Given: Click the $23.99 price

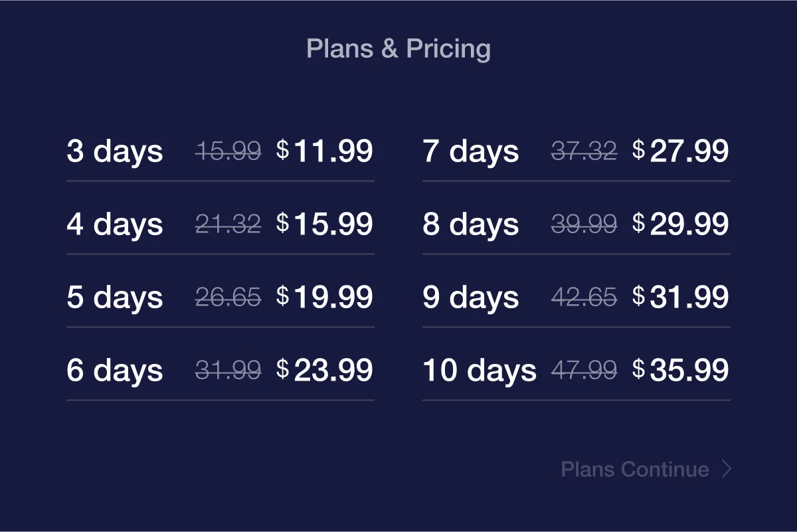Looking at the screenshot, I should pos(325,371).
